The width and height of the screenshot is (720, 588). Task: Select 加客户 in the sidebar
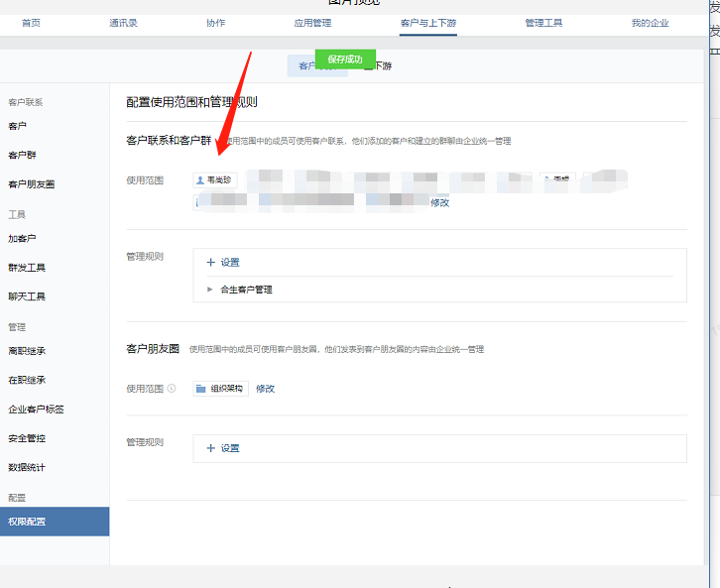[22, 239]
